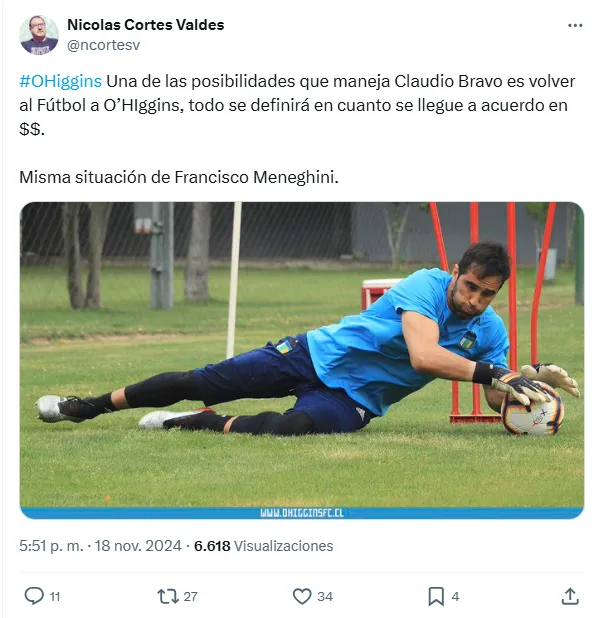Click the 5:51 p. m. timestamp

(51, 546)
